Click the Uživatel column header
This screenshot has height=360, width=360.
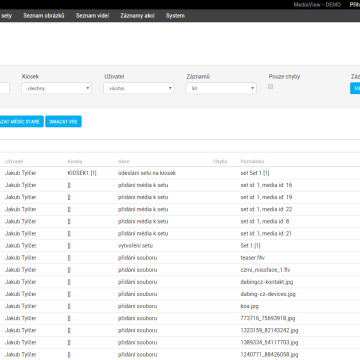14,162
